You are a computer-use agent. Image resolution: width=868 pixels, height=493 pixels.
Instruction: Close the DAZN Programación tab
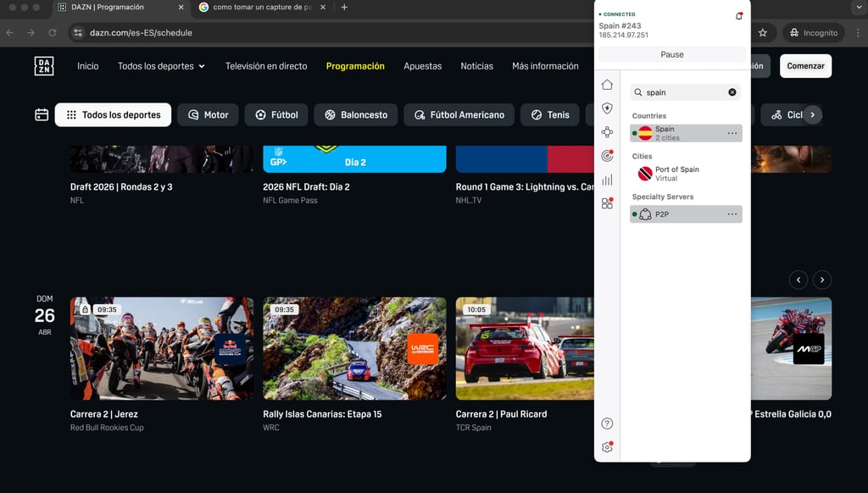(x=181, y=7)
